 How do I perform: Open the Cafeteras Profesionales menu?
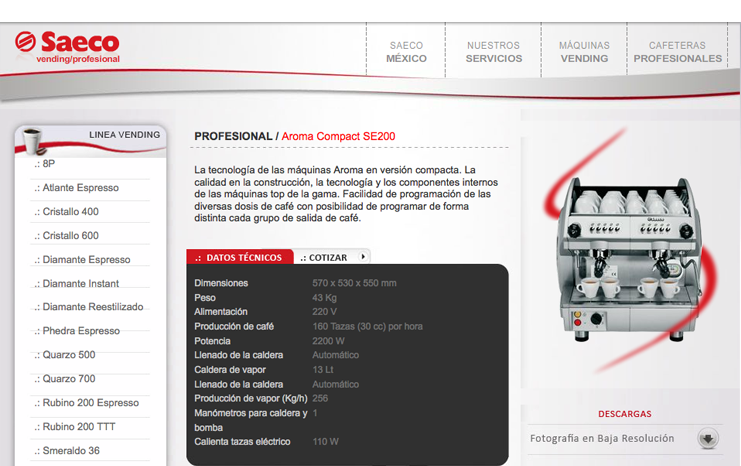tap(677, 52)
